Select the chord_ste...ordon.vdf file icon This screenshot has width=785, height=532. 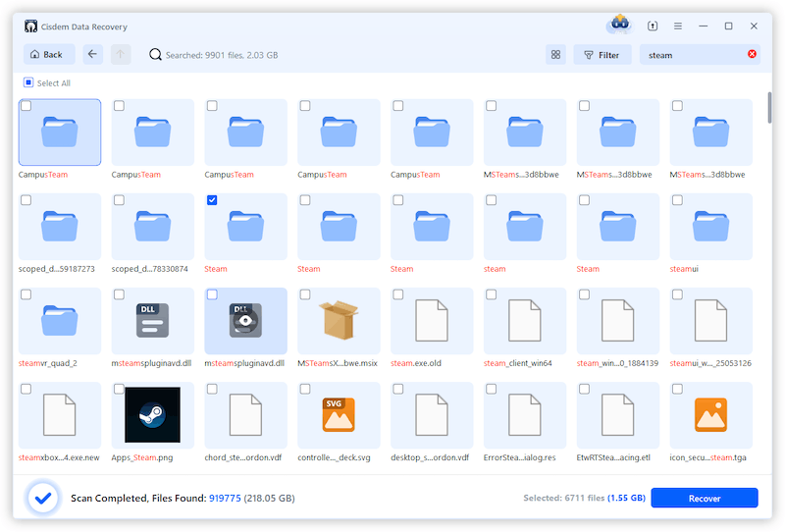tap(245, 415)
